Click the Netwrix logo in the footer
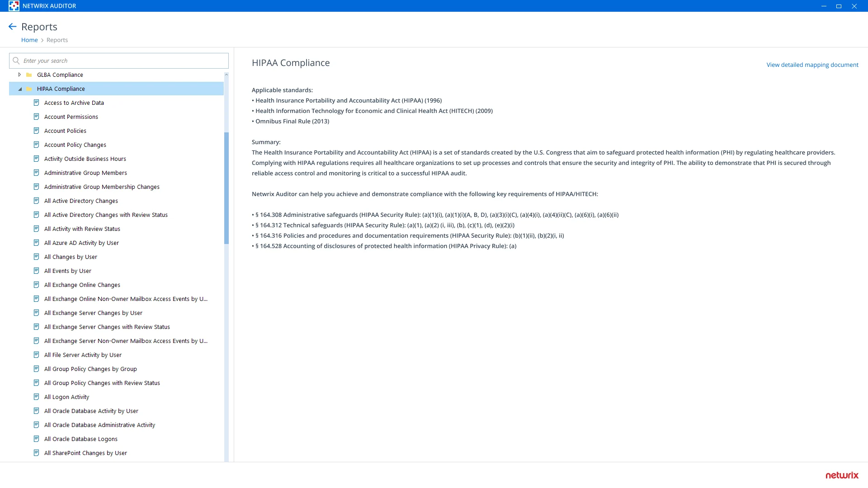The height and width of the screenshot is (488, 868). point(842,475)
